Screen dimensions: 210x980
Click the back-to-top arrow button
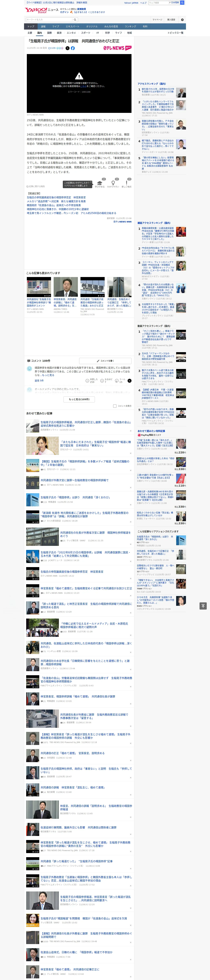203,606
